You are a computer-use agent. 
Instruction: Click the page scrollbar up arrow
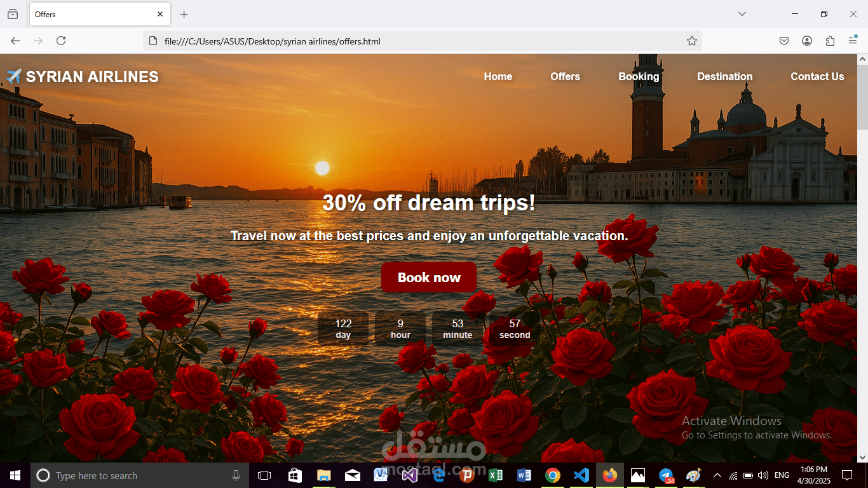pyautogui.click(x=862, y=59)
